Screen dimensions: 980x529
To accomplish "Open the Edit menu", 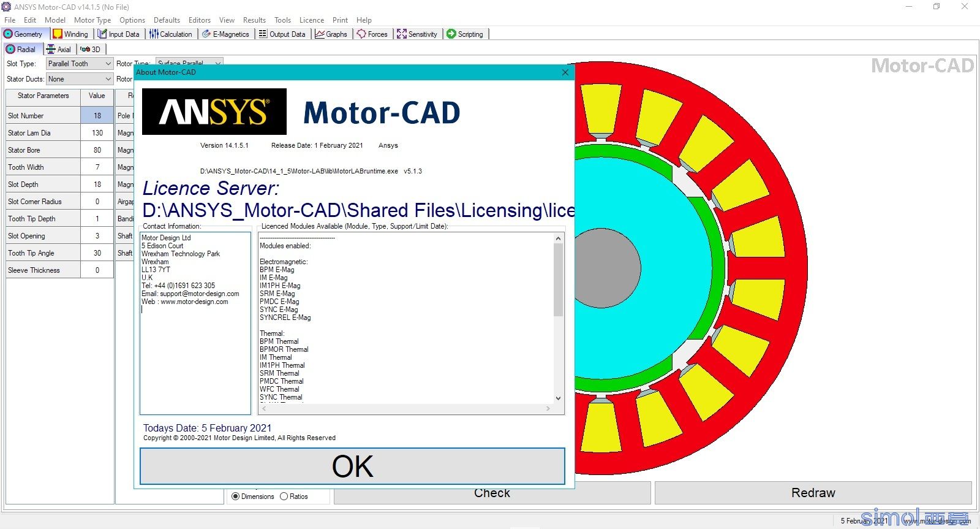I will pyautogui.click(x=30, y=20).
